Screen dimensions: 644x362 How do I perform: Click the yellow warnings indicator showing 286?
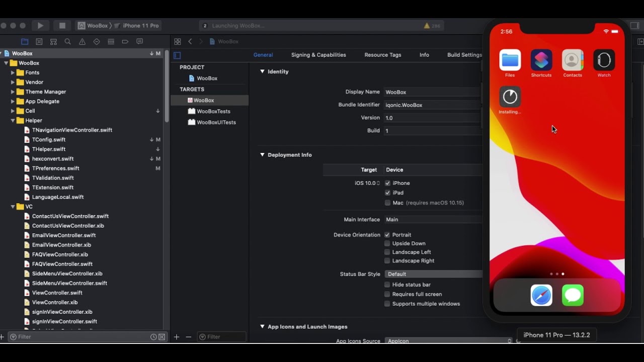point(432,26)
